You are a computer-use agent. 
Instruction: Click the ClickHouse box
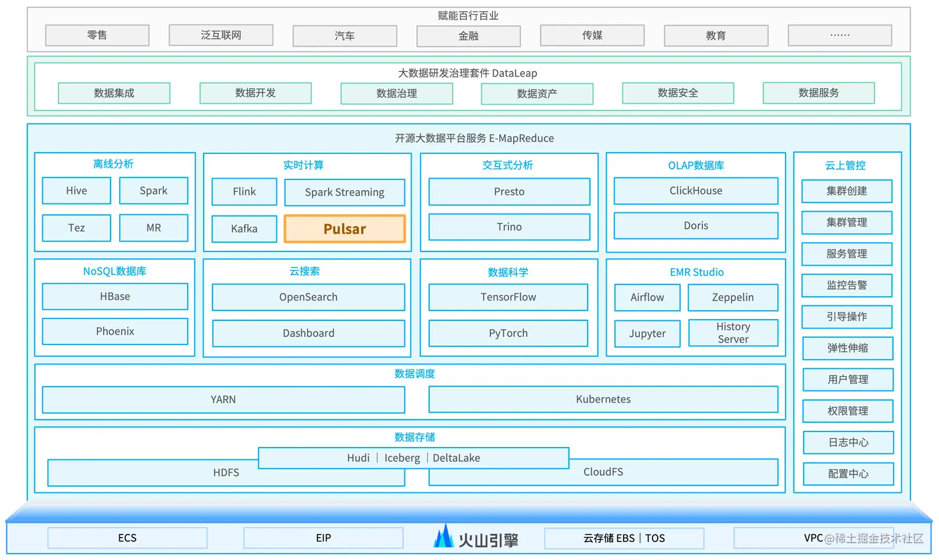click(696, 191)
